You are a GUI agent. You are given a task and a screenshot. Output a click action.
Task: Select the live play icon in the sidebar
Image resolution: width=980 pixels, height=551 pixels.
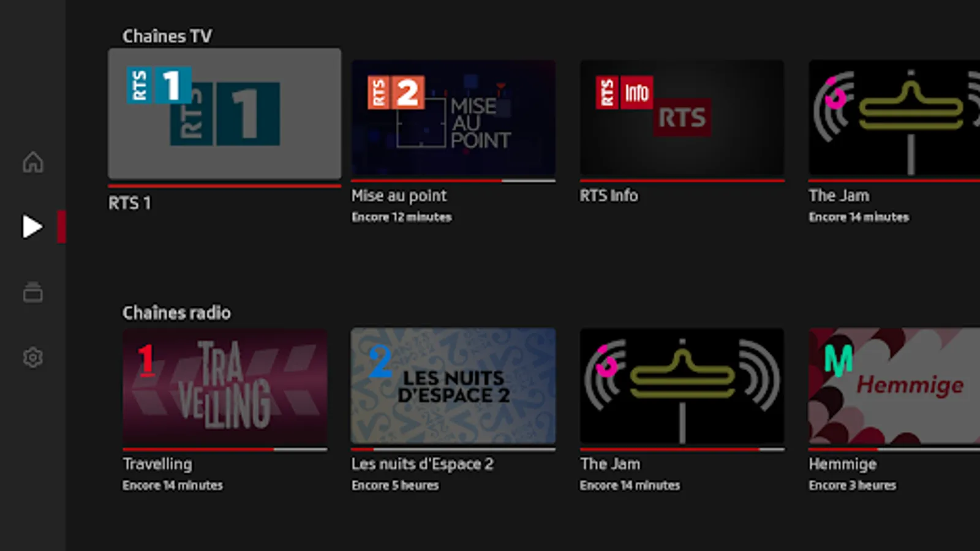[x=32, y=227]
